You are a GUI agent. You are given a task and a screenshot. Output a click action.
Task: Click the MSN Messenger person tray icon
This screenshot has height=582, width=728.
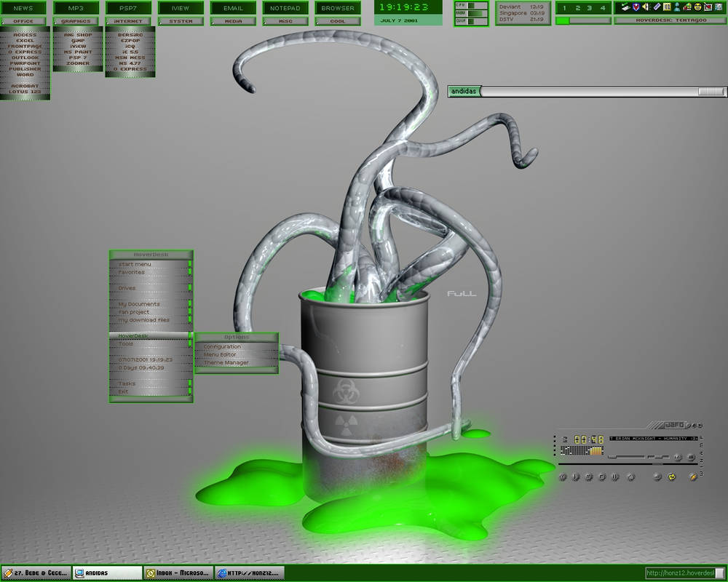[x=677, y=7]
